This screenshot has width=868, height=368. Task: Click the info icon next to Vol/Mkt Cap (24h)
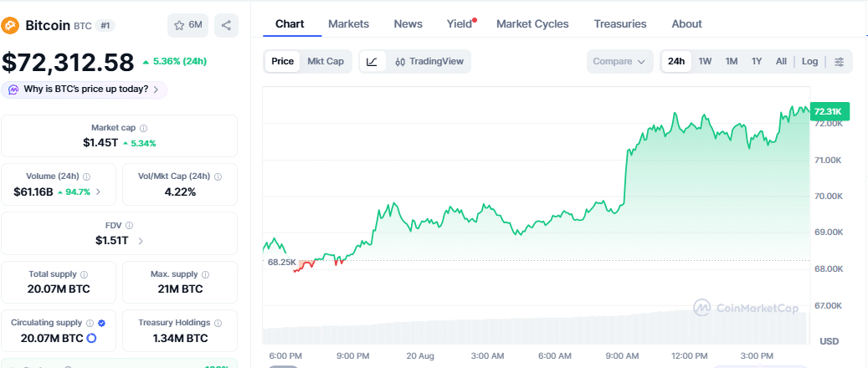pyautogui.click(x=218, y=176)
